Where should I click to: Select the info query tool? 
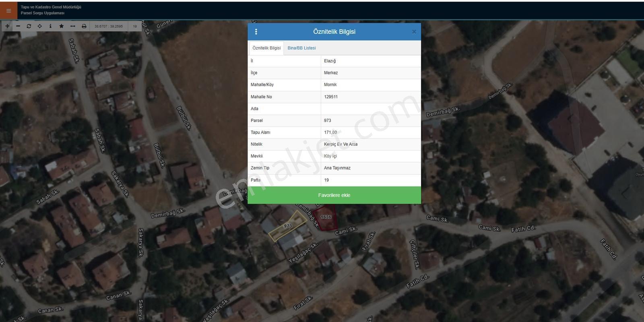click(x=50, y=26)
